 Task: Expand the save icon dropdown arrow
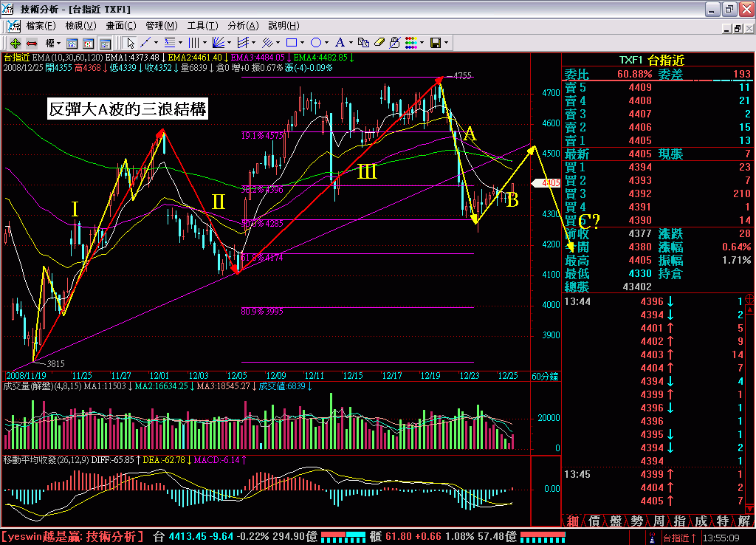[x=446, y=43]
